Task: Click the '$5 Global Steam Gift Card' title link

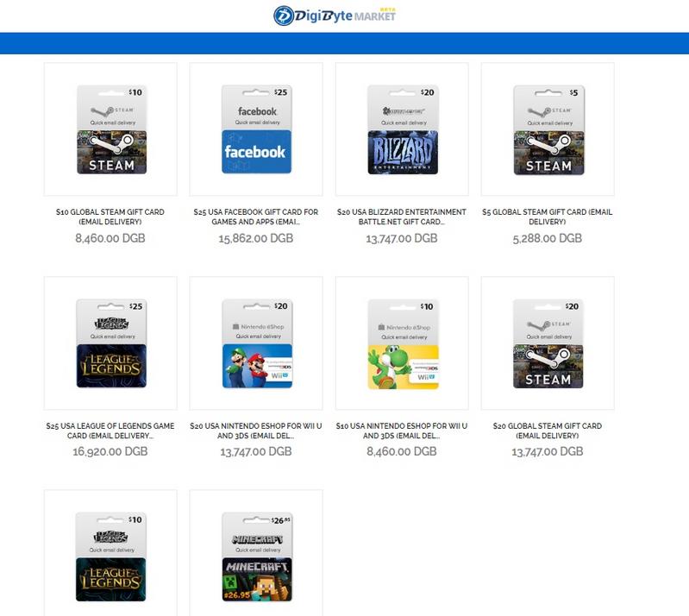Action: pyautogui.click(x=547, y=217)
